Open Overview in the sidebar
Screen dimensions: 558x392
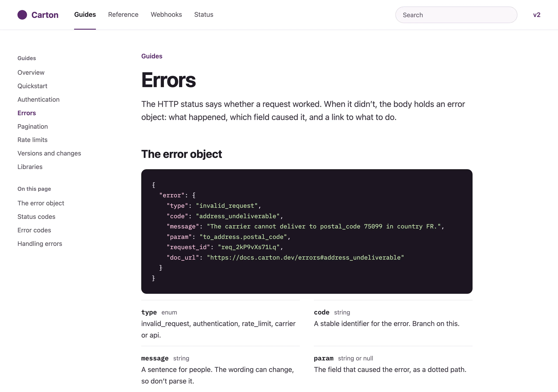click(x=31, y=72)
